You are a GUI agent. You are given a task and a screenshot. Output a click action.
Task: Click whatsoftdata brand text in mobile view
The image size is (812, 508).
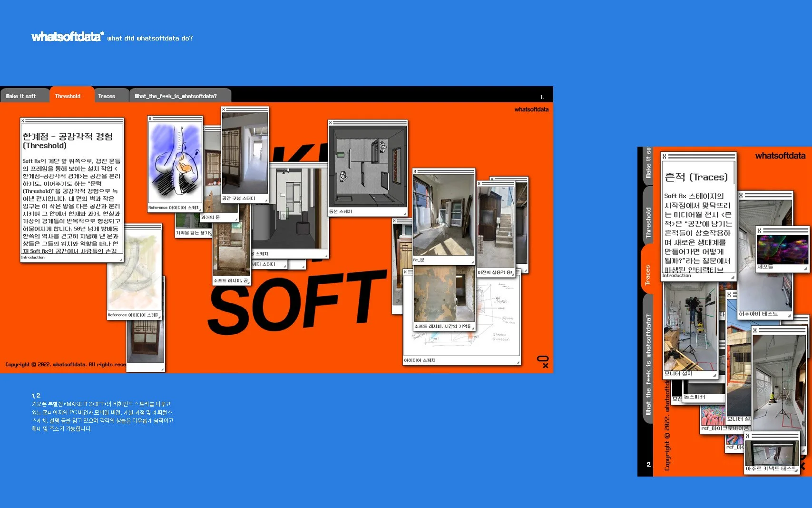[x=780, y=156]
